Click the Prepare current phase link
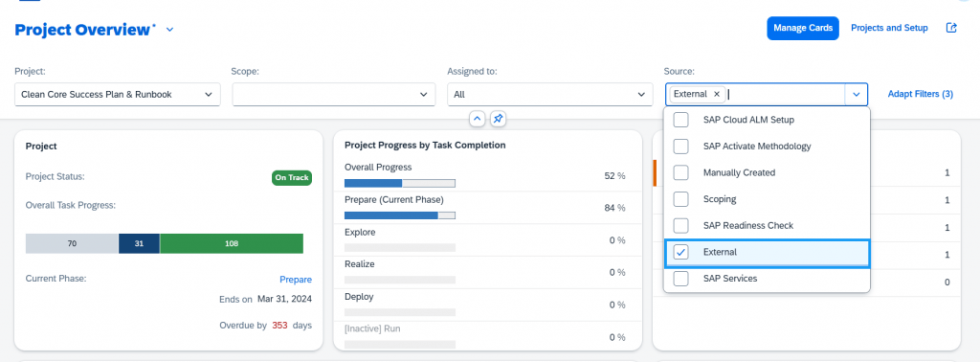The height and width of the screenshot is (362, 980). pos(296,280)
